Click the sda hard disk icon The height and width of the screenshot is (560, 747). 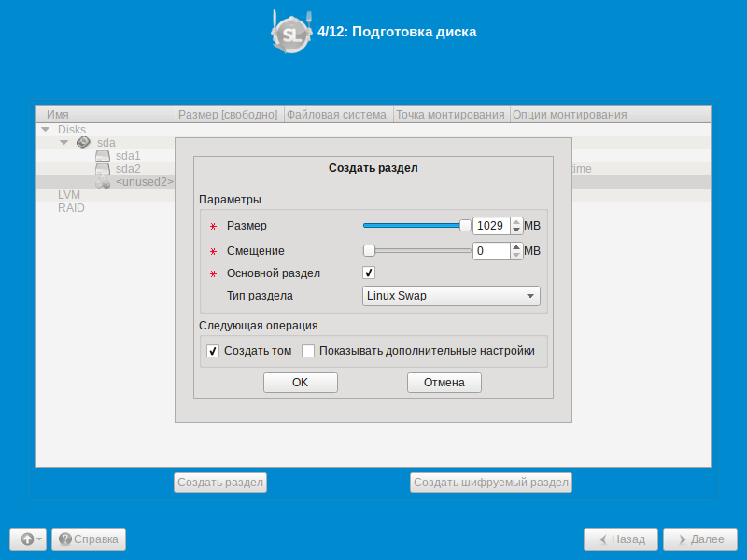tap(83, 143)
